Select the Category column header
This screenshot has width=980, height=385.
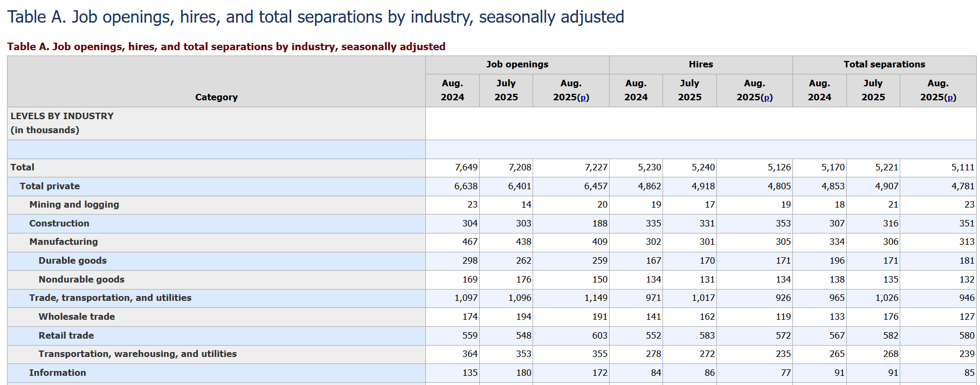pos(216,97)
